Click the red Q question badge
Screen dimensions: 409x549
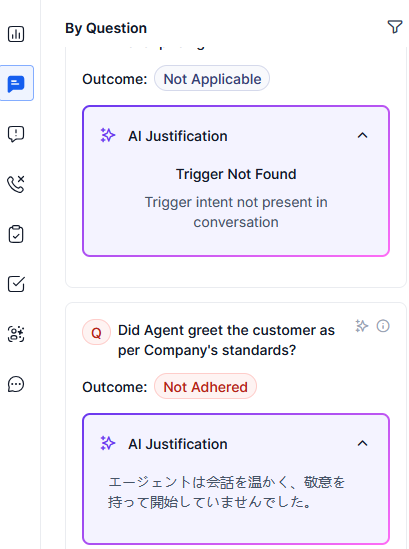[96, 332]
